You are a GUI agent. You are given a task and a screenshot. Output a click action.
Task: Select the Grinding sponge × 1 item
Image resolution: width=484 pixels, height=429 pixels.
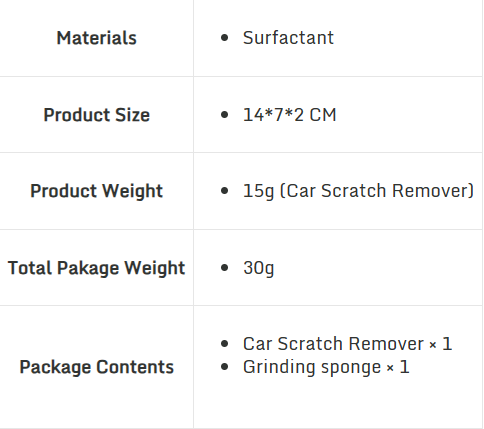tap(326, 367)
